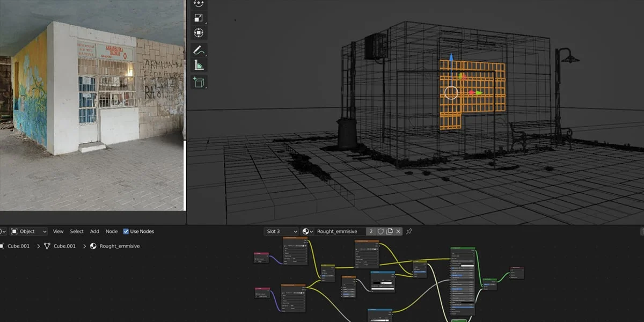The height and width of the screenshot is (322, 644).
Task: Open the Node menu
Action: (x=111, y=231)
